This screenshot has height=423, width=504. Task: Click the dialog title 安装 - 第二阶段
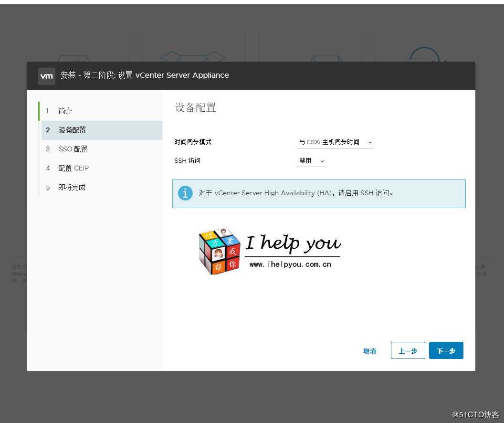(145, 75)
